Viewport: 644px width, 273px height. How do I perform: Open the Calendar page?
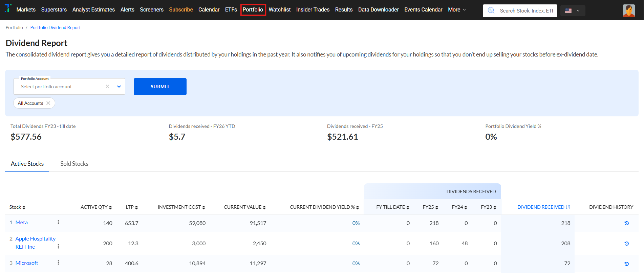[209, 10]
